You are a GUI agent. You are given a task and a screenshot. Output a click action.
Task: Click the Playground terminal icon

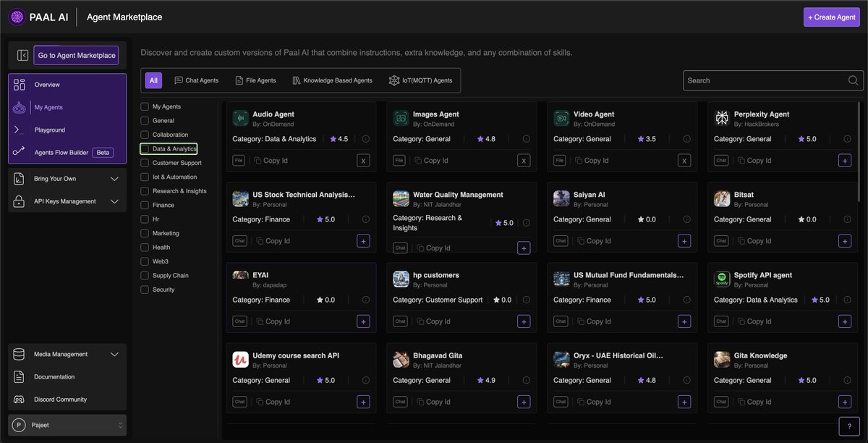click(20, 130)
